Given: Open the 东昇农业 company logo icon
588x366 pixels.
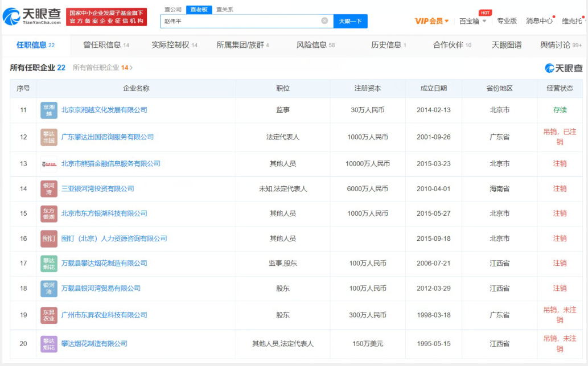Looking at the screenshot, I should [x=49, y=315].
